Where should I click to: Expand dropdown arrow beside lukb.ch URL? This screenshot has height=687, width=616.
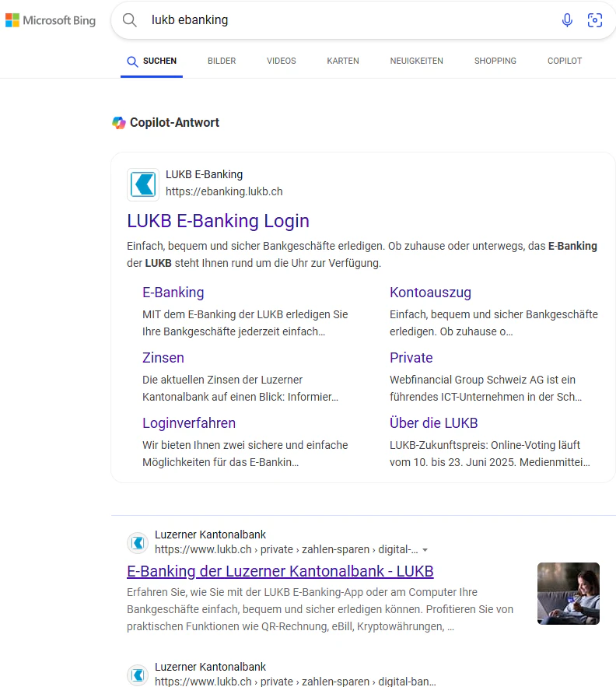425,550
